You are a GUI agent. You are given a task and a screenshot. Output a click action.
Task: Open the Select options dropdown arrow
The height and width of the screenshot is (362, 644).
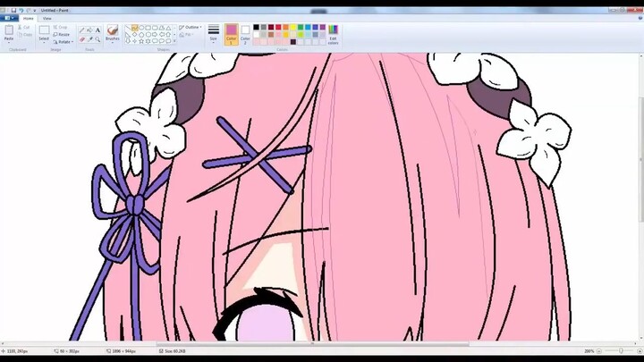44,42
